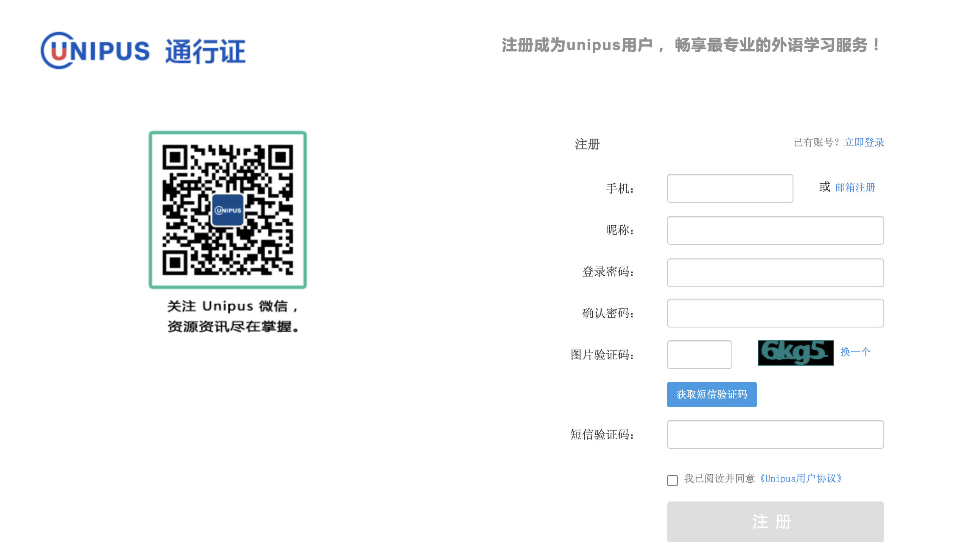The height and width of the screenshot is (560, 975).
Task: Click the 图片验证码 captcha input box
Action: [x=699, y=354]
